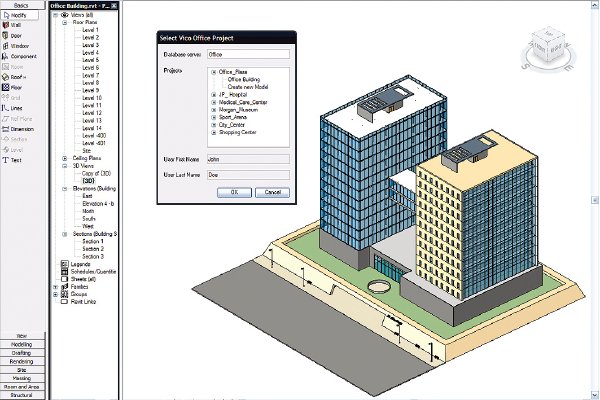The height and width of the screenshot is (400, 600).
Task: Open the Modelling design bar tab
Action: 22,344
